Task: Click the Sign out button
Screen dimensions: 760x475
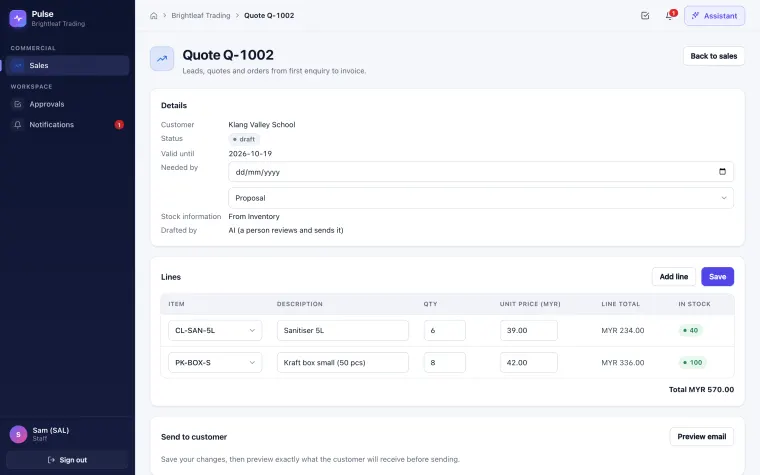Action: pyautogui.click(x=67, y=460)
